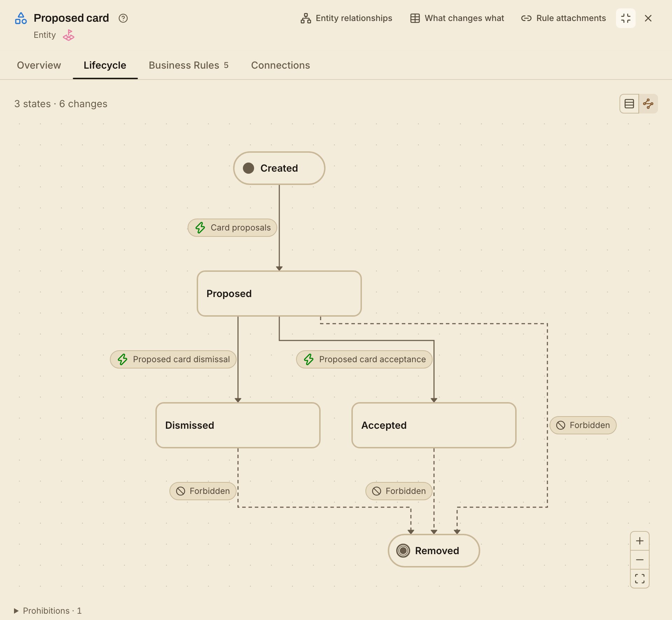672x620 pixels.
Task: Select the Dismissed state node
Action: (238, 425)
